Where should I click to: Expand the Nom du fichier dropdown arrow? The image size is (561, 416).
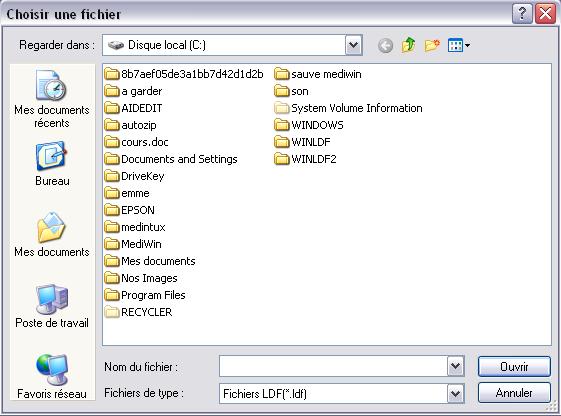click(x=455, y=366)
